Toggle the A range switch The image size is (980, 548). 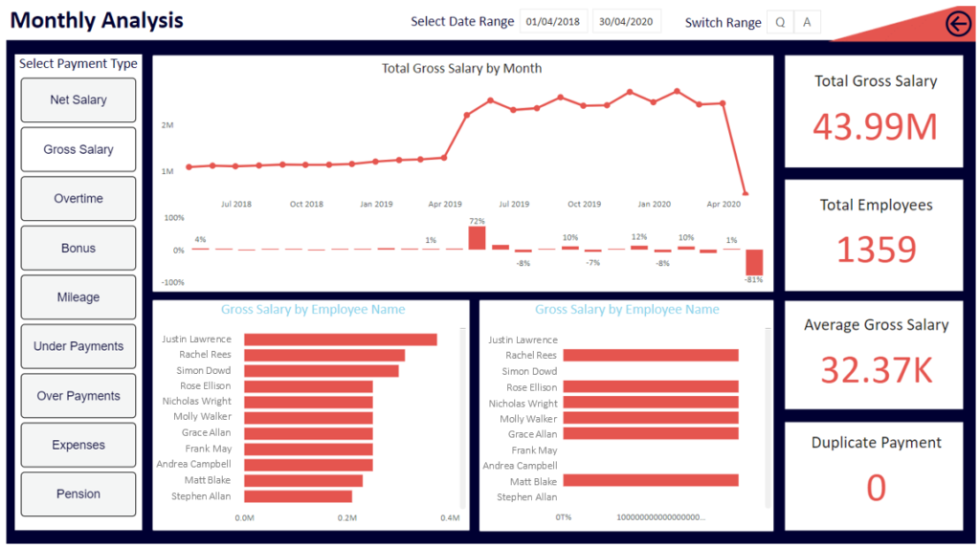[x=807, y=22]
